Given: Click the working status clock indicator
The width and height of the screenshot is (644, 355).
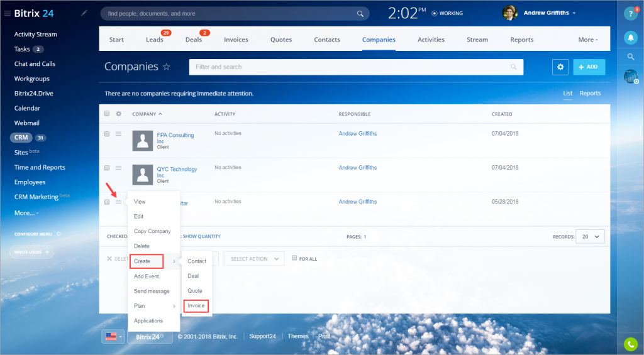Looking at the screenshot, I should pos(434,14).
